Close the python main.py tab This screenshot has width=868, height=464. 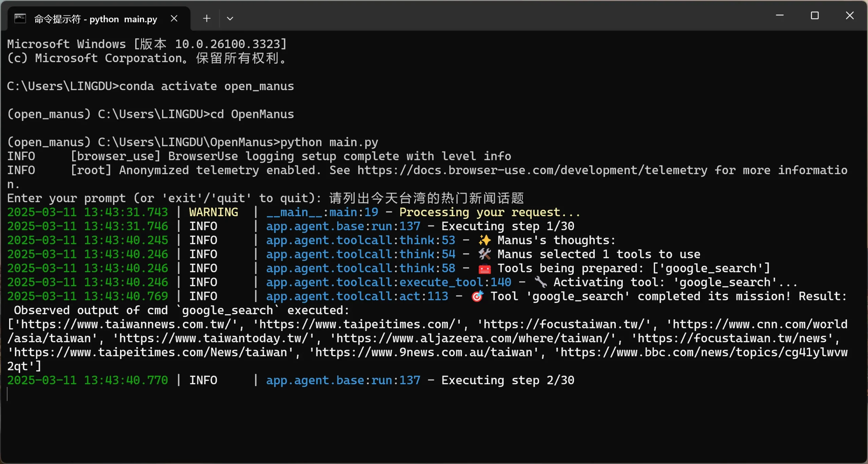coord(174,18)
